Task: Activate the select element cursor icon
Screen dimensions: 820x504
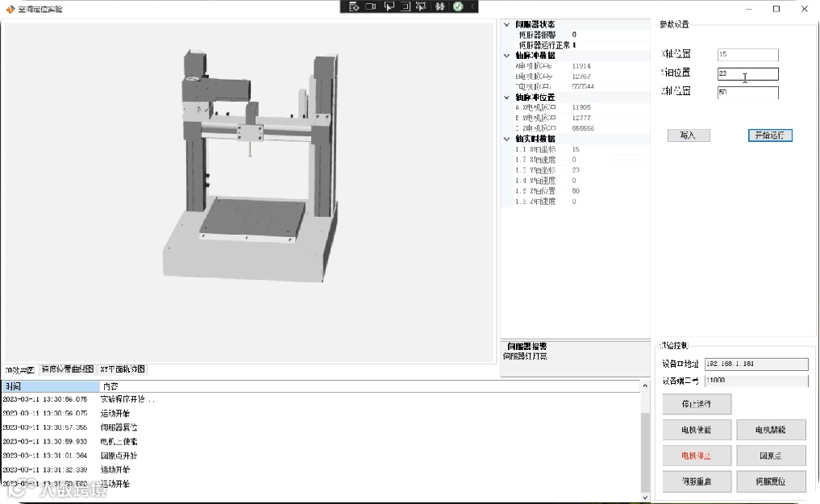Action: tap(389, 6)
